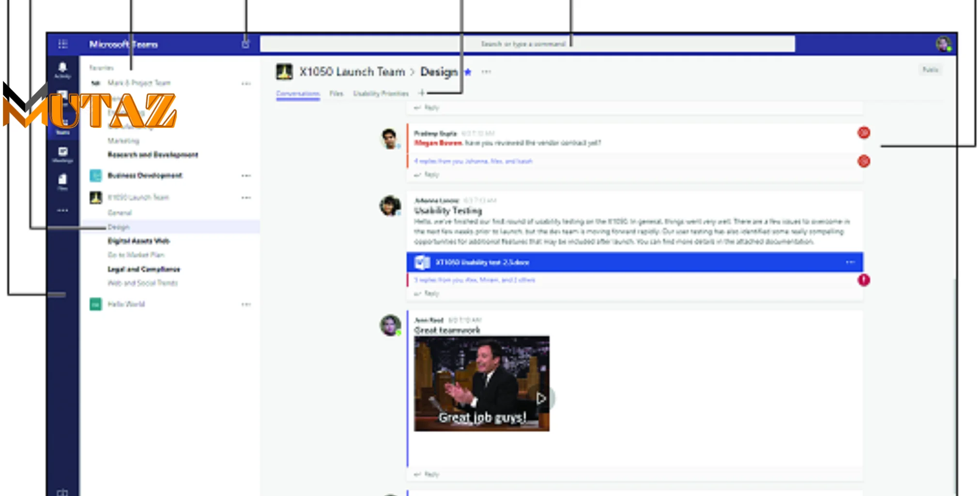Screen dimensions: 980x496
Task: Click the X1050 Launch Team sidebar icon
Action: pos(96,197)
